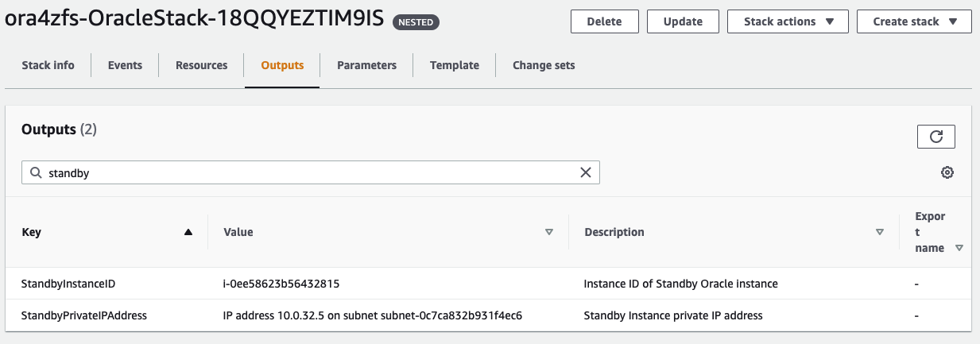
Task: Focus the outputs search field
Action: 310,172
